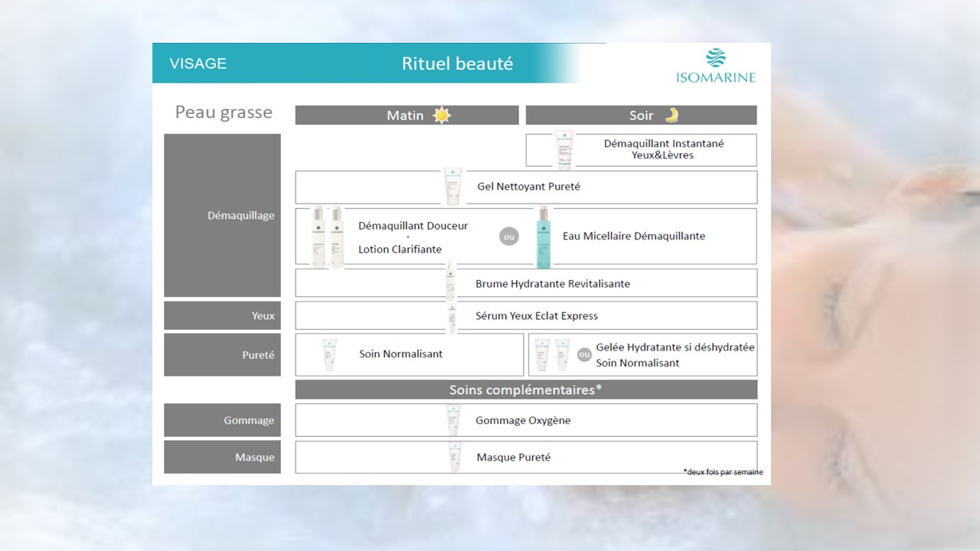Click the 'ou' circle beside Gelée Hydratante
The image size is (980, 551).
coord(584,354)
